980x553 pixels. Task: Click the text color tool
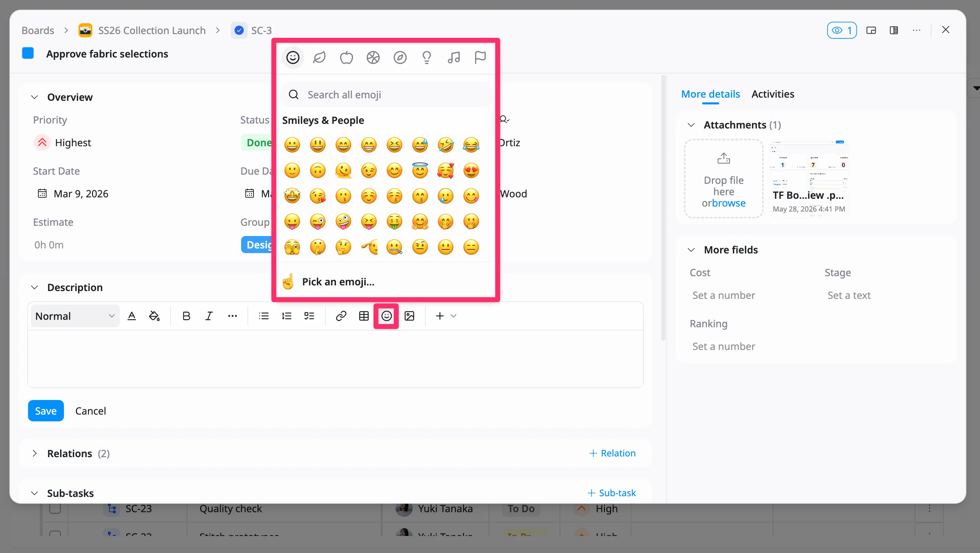click(x=132, y=316)
